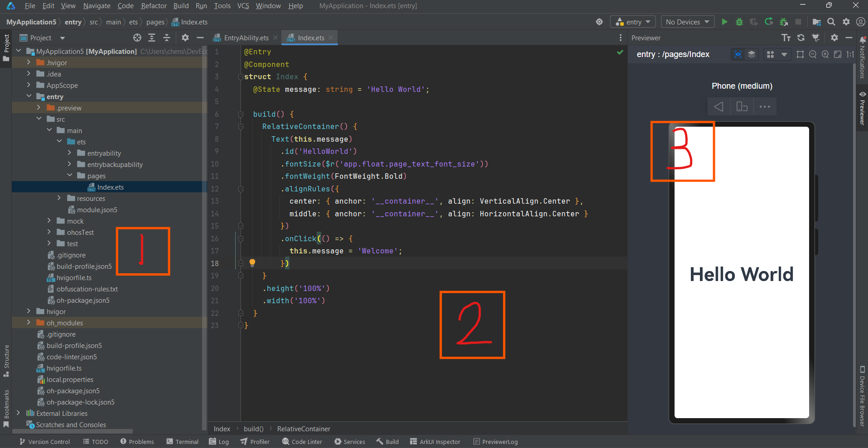Viewport: 868px width, 448px height.
Task: Expand External Libraries node
Action: tap(18, 413)
